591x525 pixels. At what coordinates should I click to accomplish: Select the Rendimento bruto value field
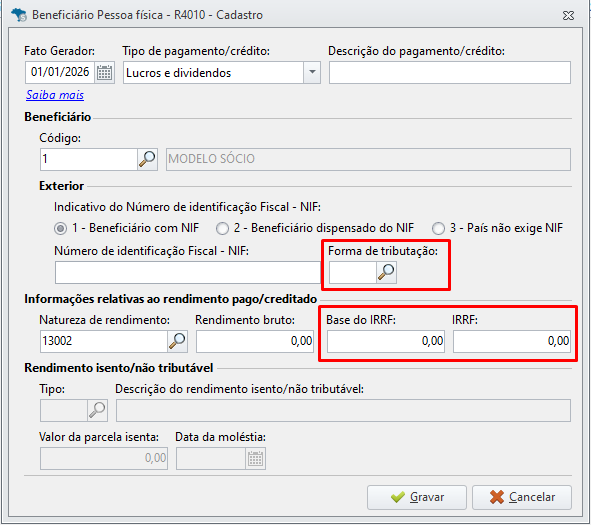tap(255, 342)
